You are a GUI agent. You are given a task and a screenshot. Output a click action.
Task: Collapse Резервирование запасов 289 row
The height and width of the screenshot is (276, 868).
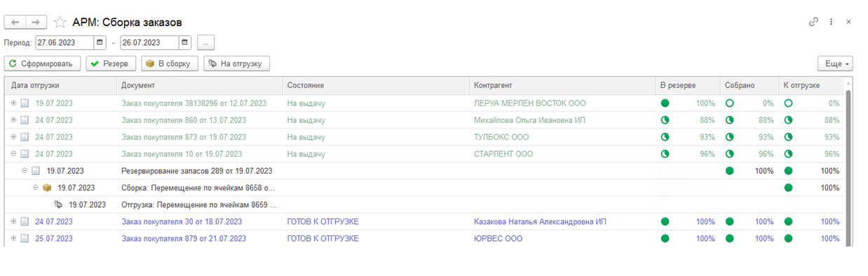pyautogui.click(x=25, y=171)
